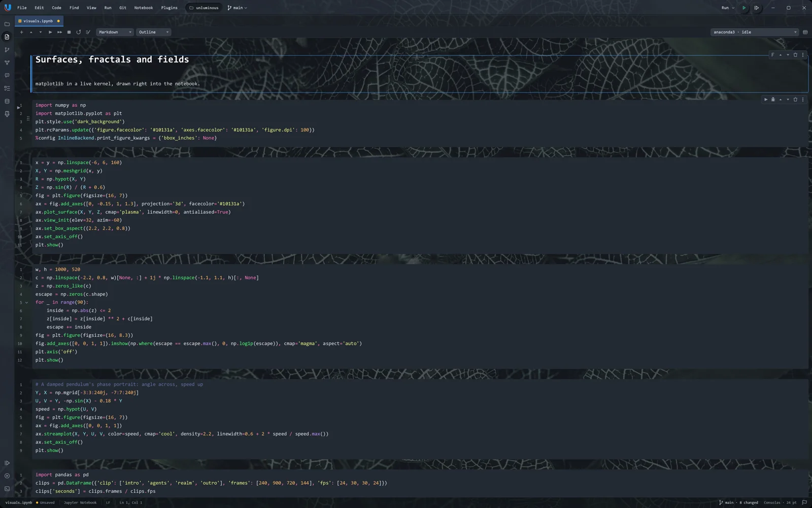Image resolution: width=812 pixels, height=508 pixels.
Task: Open the branches panel in left sidebar
Action: [x=7, y=50]
